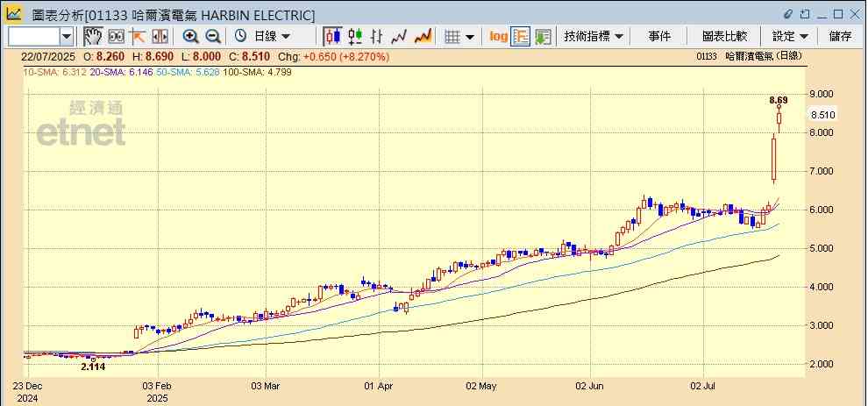Switch to line chart type

click(x=399, y=37)
